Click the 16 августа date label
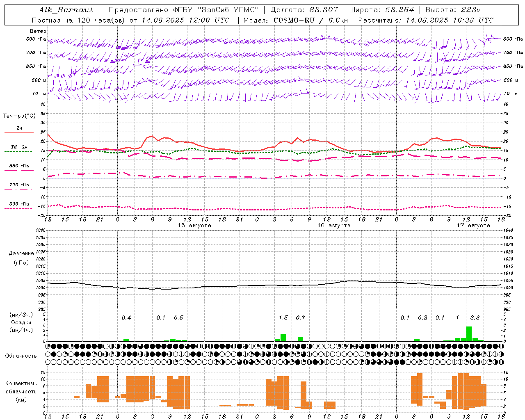Viewport: 525px width, 420px height. click(334, 226)
